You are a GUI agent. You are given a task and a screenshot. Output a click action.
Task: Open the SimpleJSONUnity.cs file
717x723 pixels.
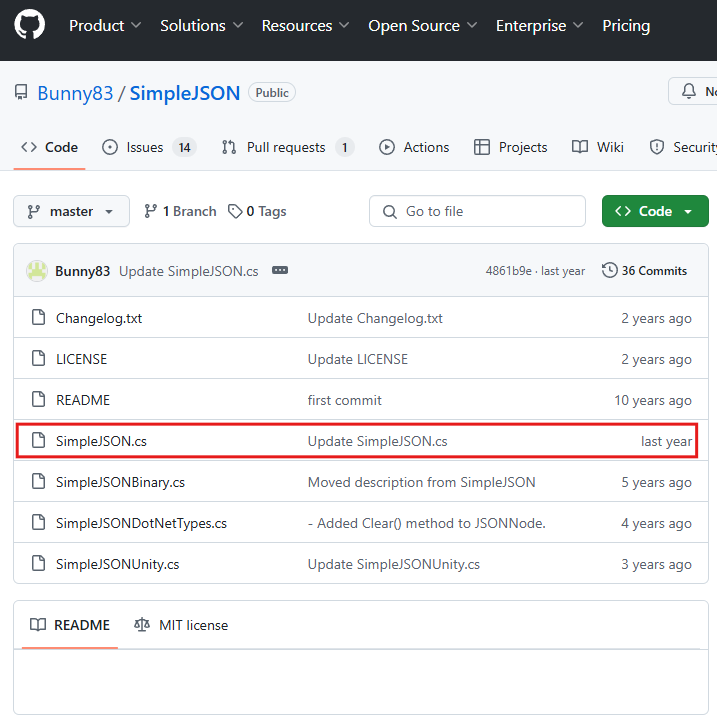pyautogui.click(x=118, y=564)
